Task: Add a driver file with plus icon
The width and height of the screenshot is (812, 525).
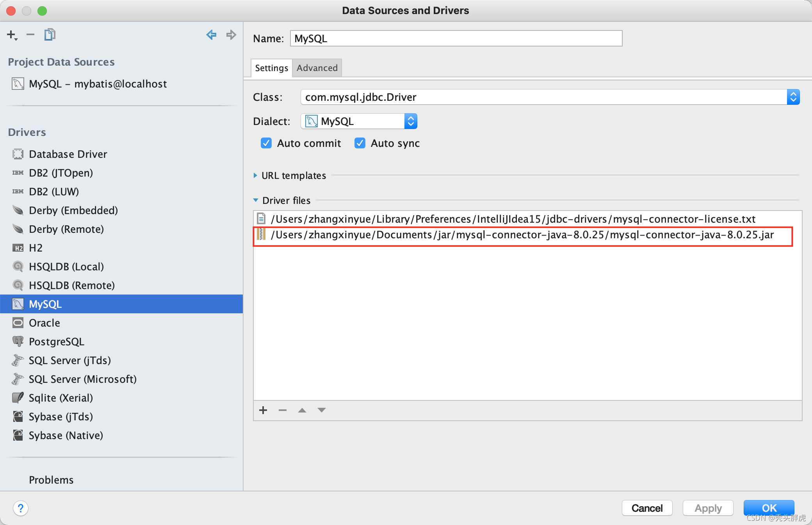Action: pos(263,410)
